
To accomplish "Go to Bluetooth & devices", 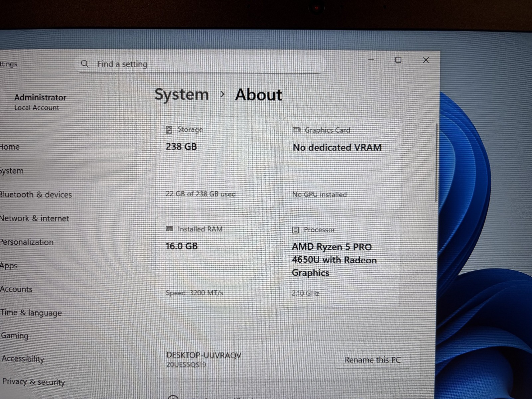I will tap(36, 195).
